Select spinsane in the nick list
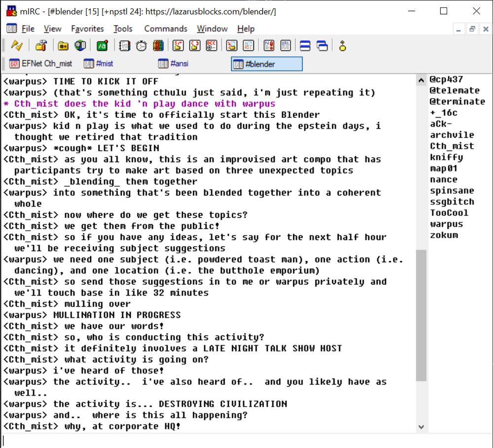This screenshot has height=448, width=493. [x=452, y=191]
